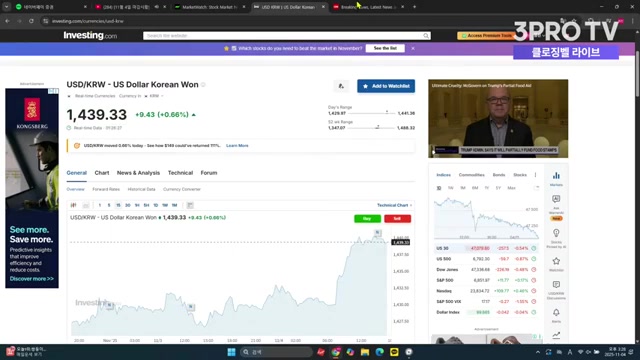The width and height of the screenshot is (640, 360).
Task: Select the 6M range in indices mini chart
Action: pyautogui.click(x=475, y=188)
